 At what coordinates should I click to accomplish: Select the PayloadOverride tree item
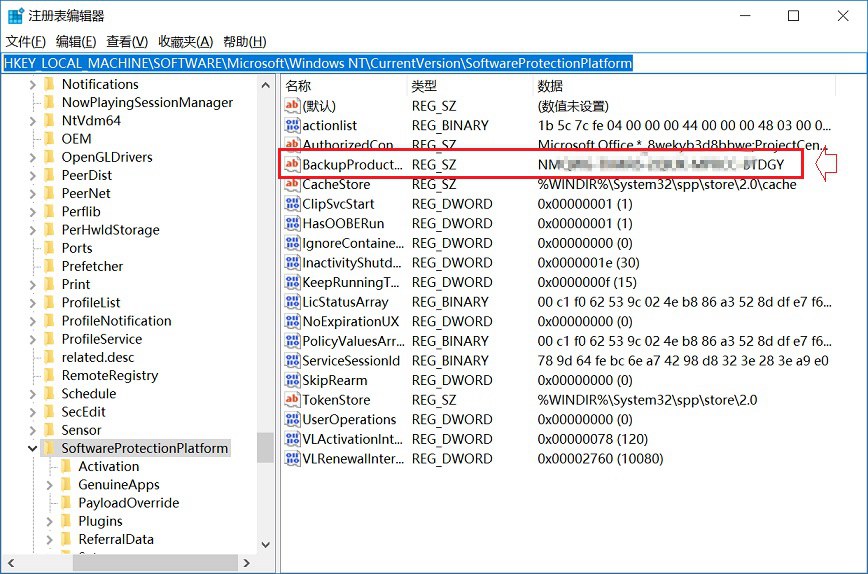(x=128, y=503)
